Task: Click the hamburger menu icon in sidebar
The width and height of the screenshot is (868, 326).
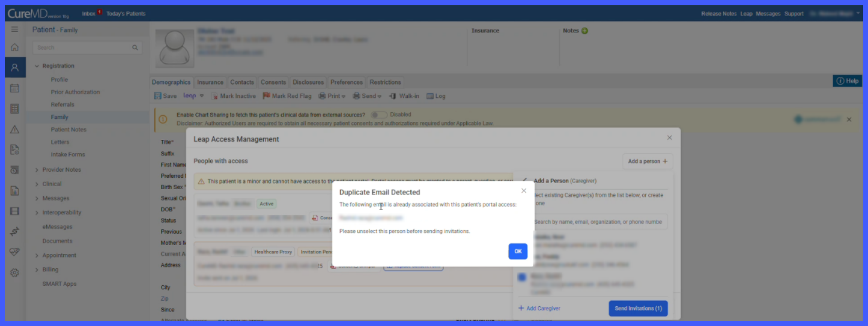Action: (14, 29)
